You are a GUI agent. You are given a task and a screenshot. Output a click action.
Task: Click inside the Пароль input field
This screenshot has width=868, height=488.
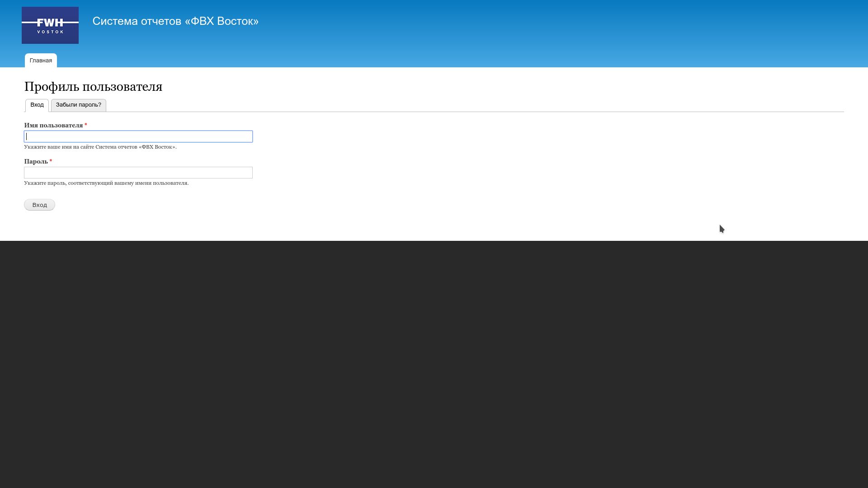pyautogui.click(x=138, y=173)
